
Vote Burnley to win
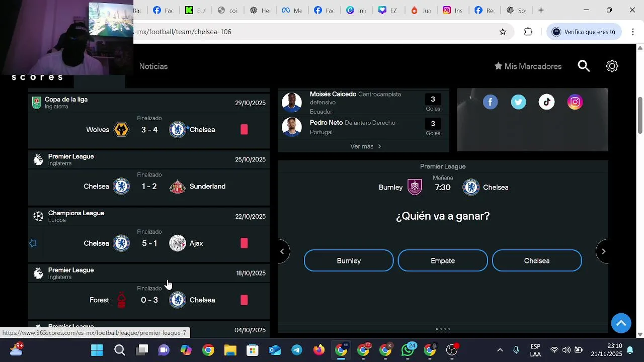(349, 261)
